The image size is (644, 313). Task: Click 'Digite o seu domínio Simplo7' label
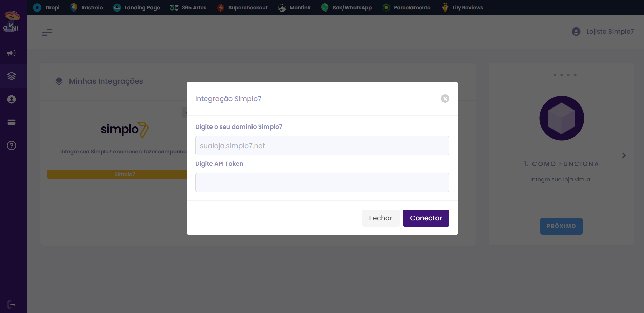pyautogui.click(x=239, y=127)
